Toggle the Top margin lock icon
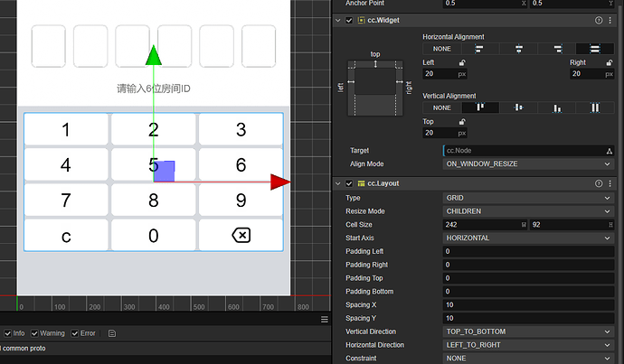Viewport: 624px width, 364px height. [462, 122]
